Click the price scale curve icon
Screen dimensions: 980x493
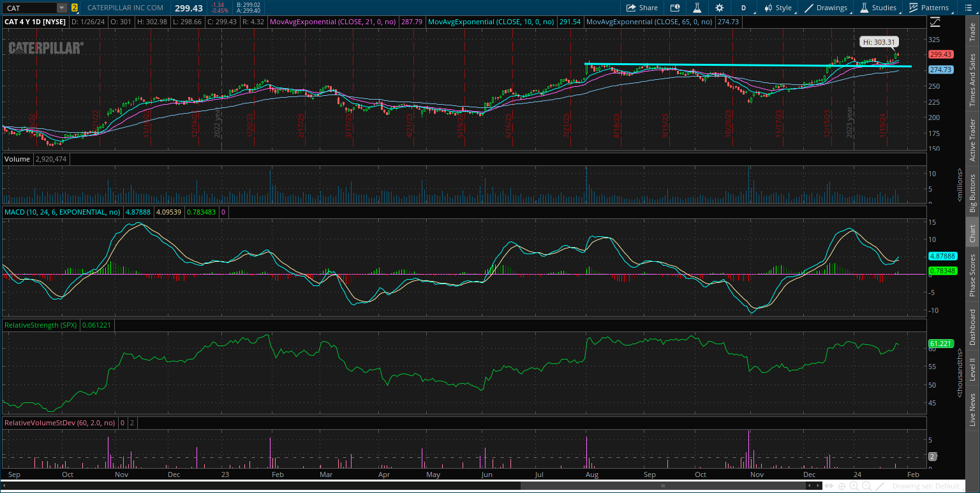[x=935, y=22]
